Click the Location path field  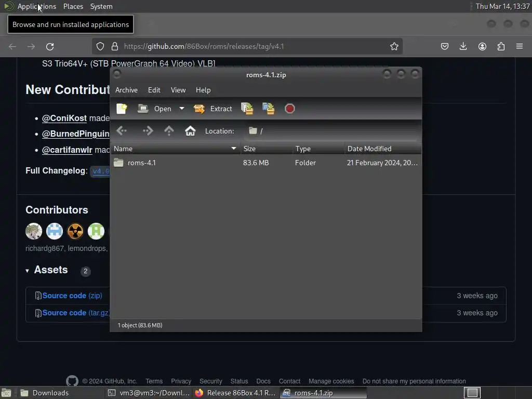332,131
